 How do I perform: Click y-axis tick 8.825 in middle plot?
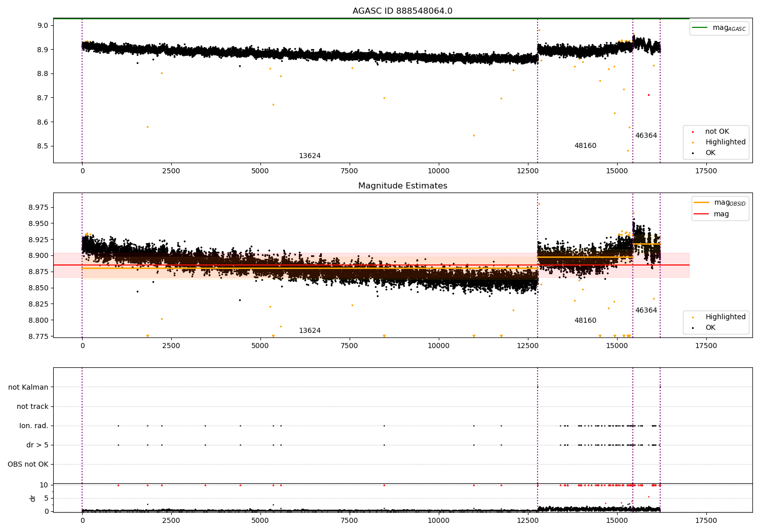point(40,304)
